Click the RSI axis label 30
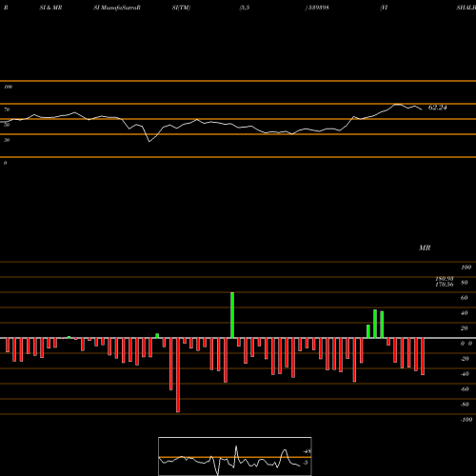Screen dimensions: 476x476 (7, 140)
